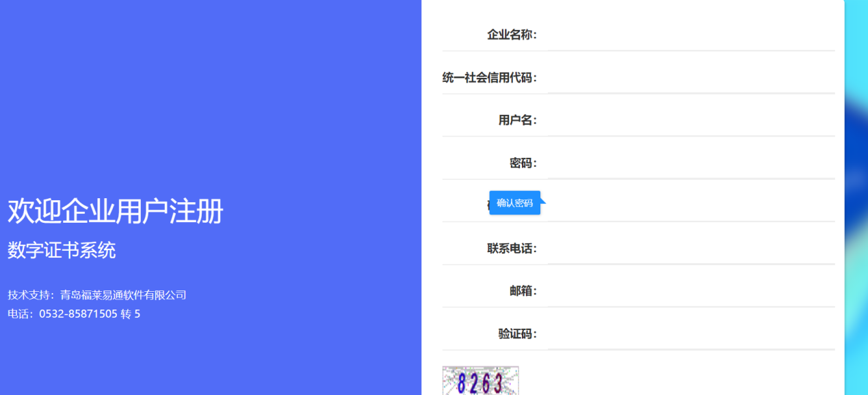
Task: Click the 邮箱 label text
Action: pos(523,291)
